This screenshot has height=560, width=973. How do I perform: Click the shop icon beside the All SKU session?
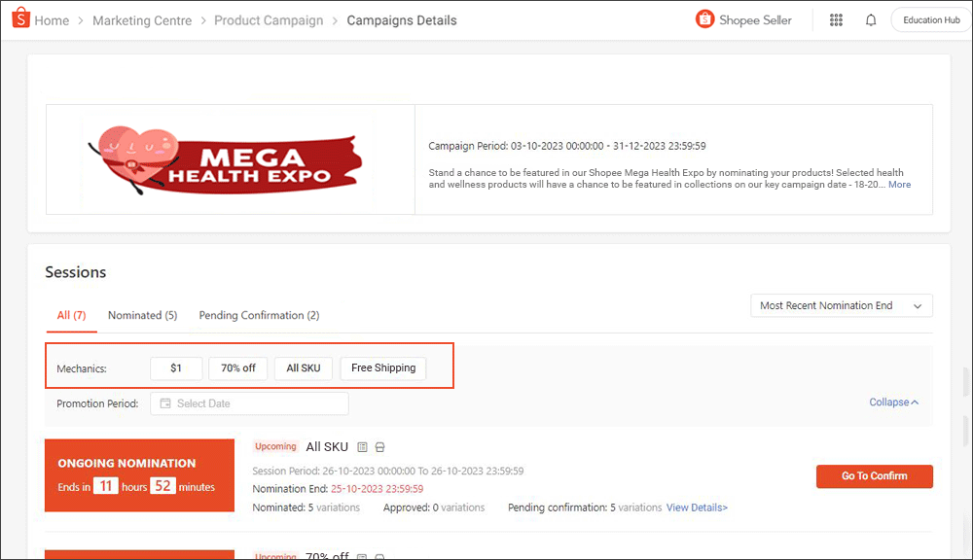pos(378,446)
